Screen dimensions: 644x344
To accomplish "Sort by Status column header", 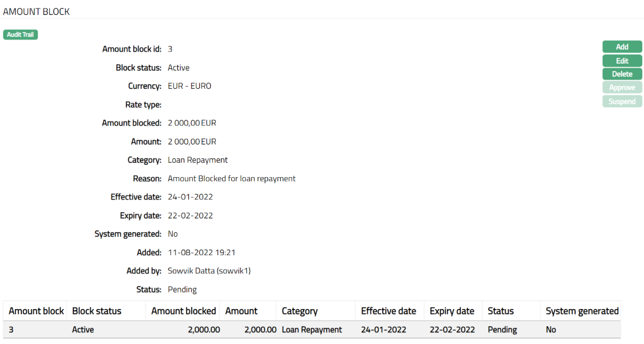I will point(501,311).
